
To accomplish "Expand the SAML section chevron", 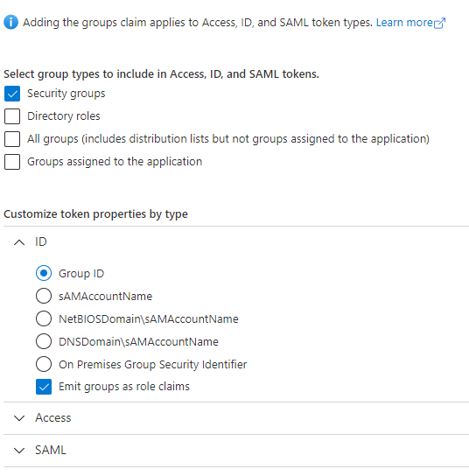I will [x=19, y=451].
